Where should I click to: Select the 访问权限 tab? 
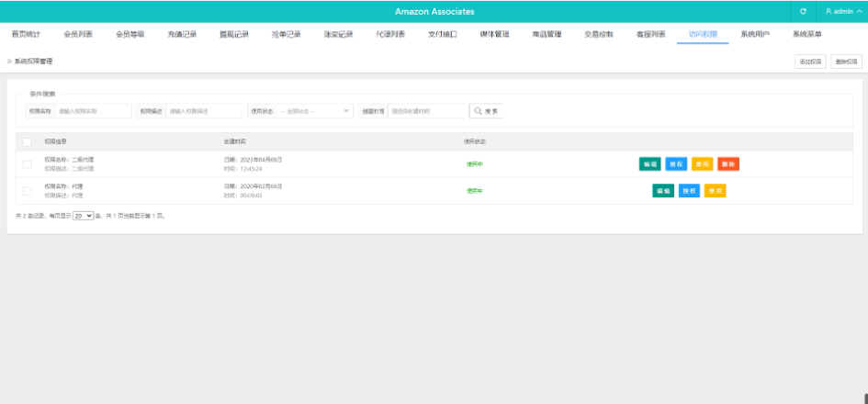click(x=703, y=34)
